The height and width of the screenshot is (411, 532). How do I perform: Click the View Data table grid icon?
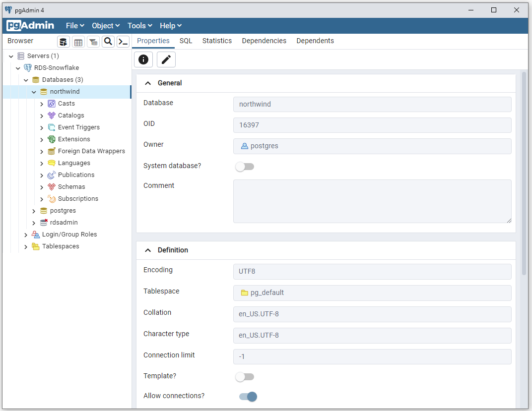(78, 42)
